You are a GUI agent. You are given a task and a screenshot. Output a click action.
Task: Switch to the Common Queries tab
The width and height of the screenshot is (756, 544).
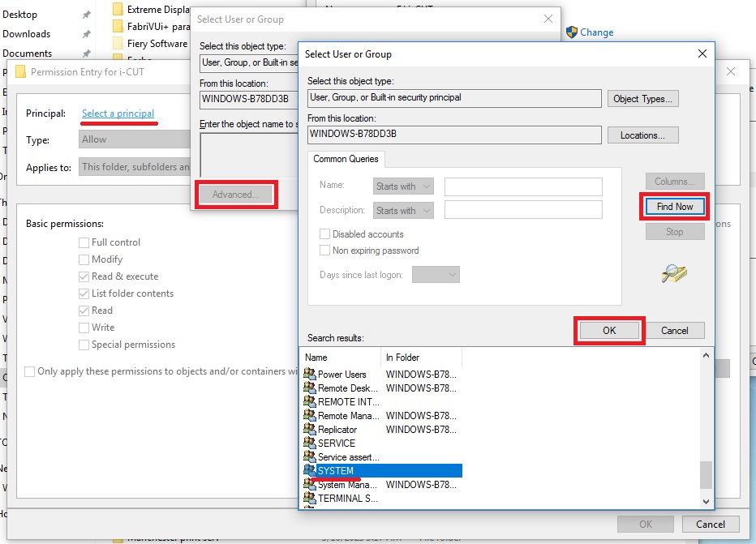coord(346,159)
